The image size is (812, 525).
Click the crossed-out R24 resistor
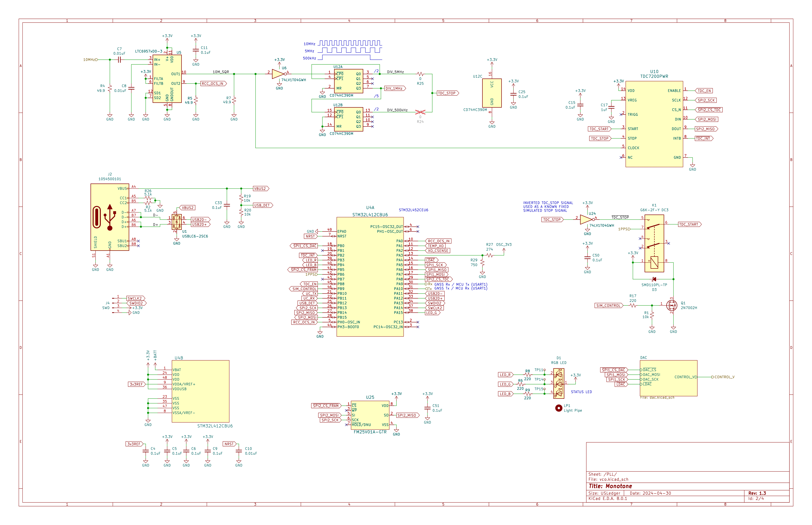(x=420, y=112)
